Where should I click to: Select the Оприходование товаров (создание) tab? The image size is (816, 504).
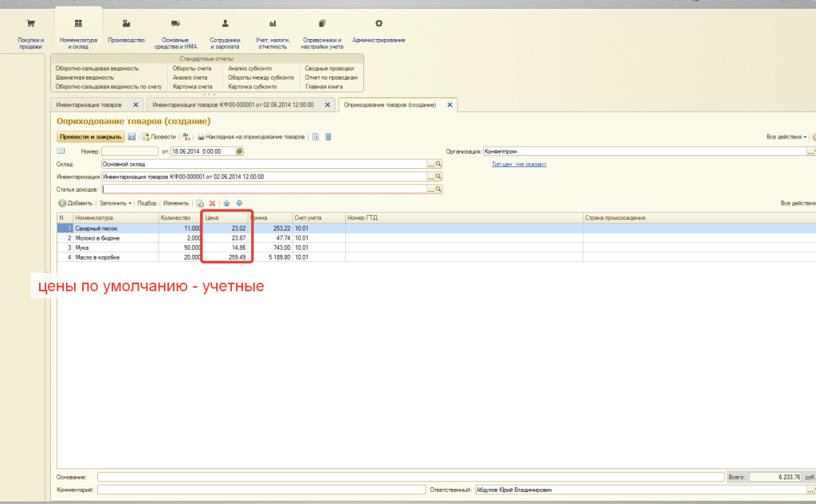click(390, 104)
